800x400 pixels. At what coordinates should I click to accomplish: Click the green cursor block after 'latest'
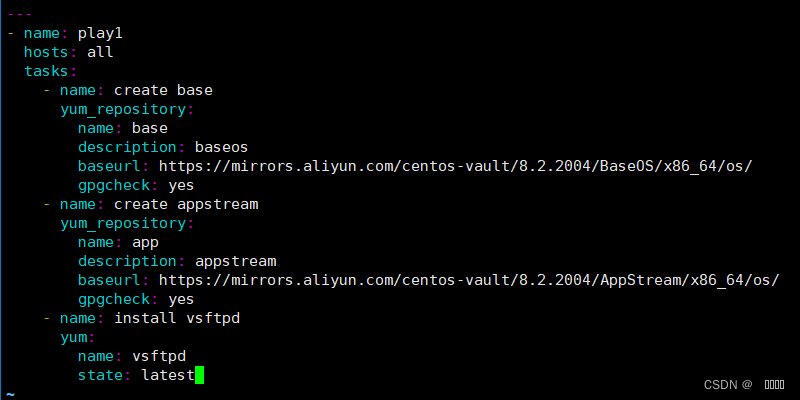(x=199, y=375)
